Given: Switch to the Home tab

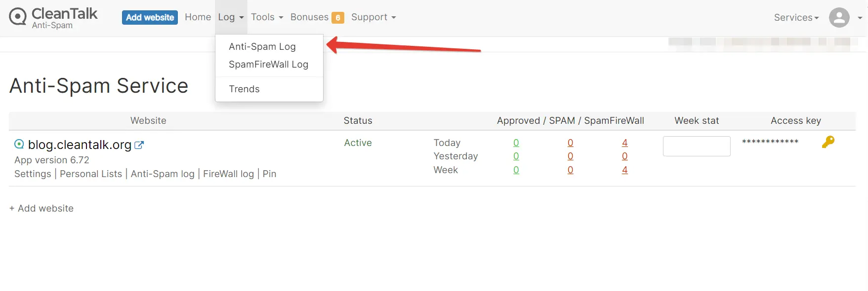Looking at the screenshot, I should [x=198, y=17].
